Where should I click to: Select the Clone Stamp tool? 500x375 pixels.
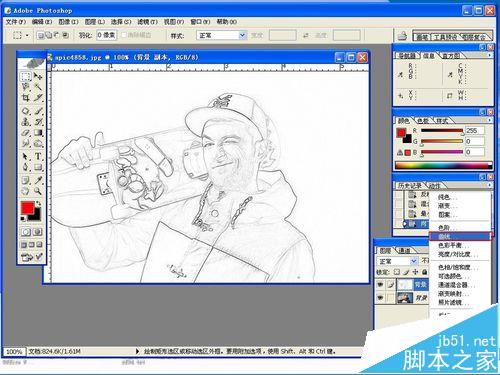click(x=26, y=122)
